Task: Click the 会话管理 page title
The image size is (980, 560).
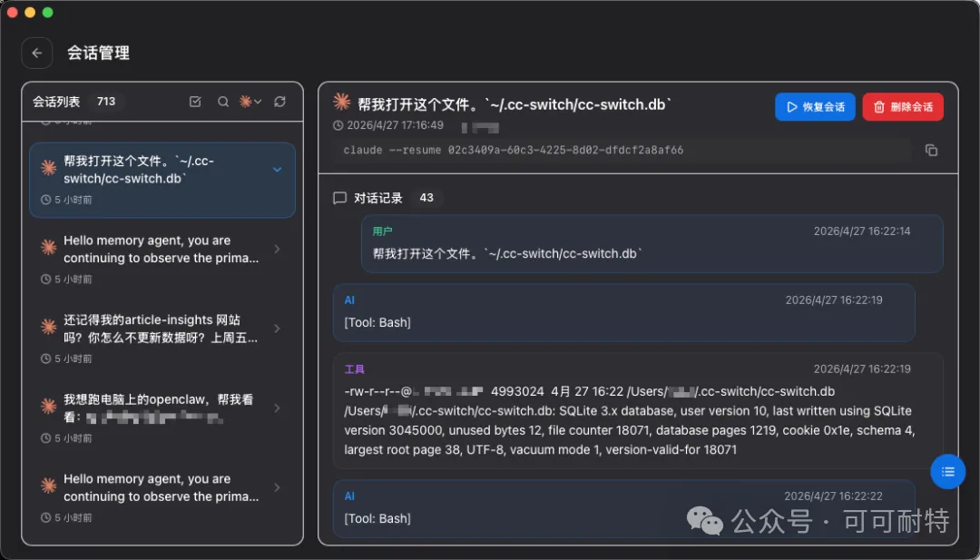Action: click(99, 54)
